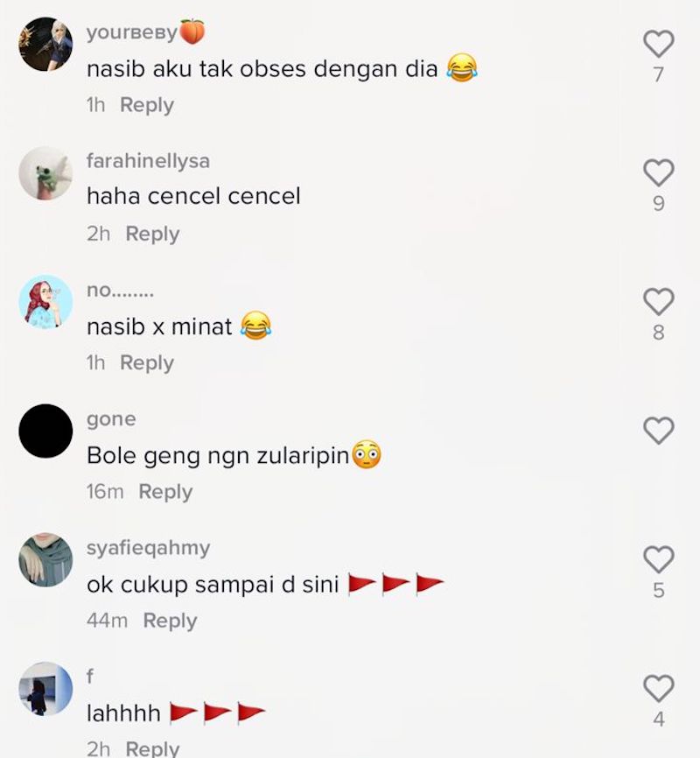Like the "lahhhh" comment by f
This screenshot has width=700, height=758.
[658, 688]
